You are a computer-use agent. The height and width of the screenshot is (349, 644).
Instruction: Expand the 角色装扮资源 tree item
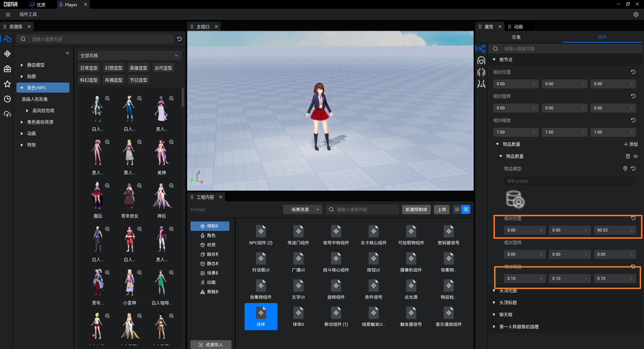22,122
